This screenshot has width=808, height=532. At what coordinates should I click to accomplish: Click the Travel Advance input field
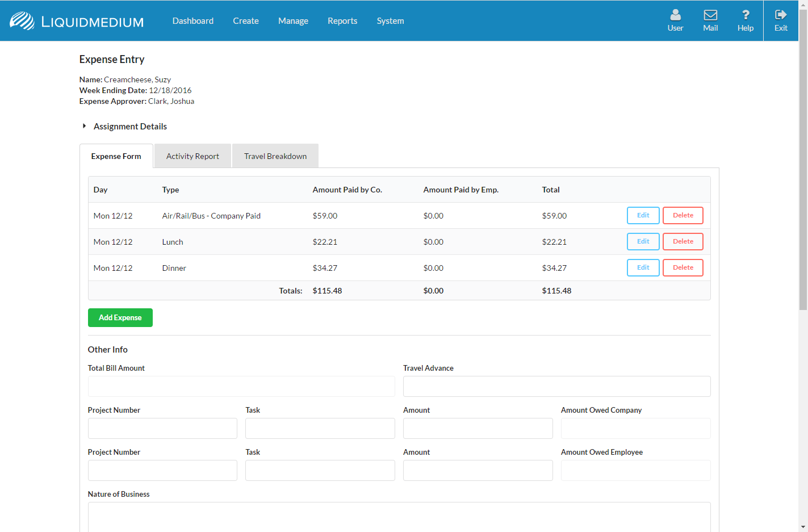tap(556, 387)
